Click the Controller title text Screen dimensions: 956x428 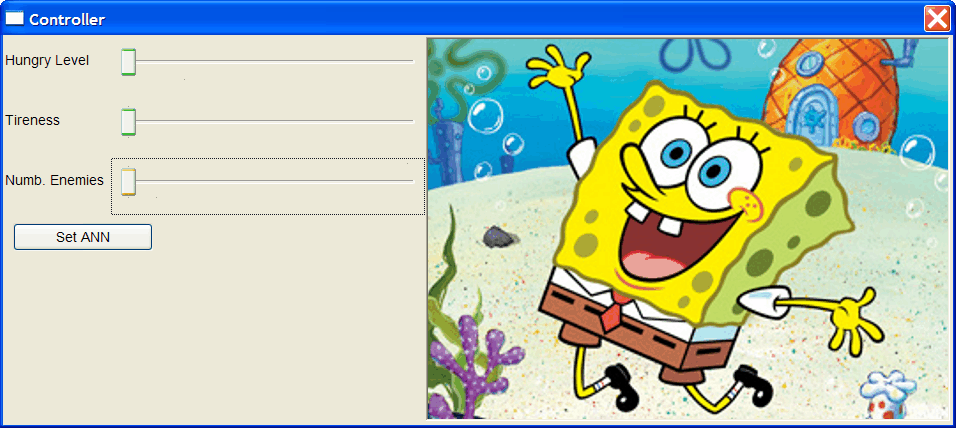(67, 20)
